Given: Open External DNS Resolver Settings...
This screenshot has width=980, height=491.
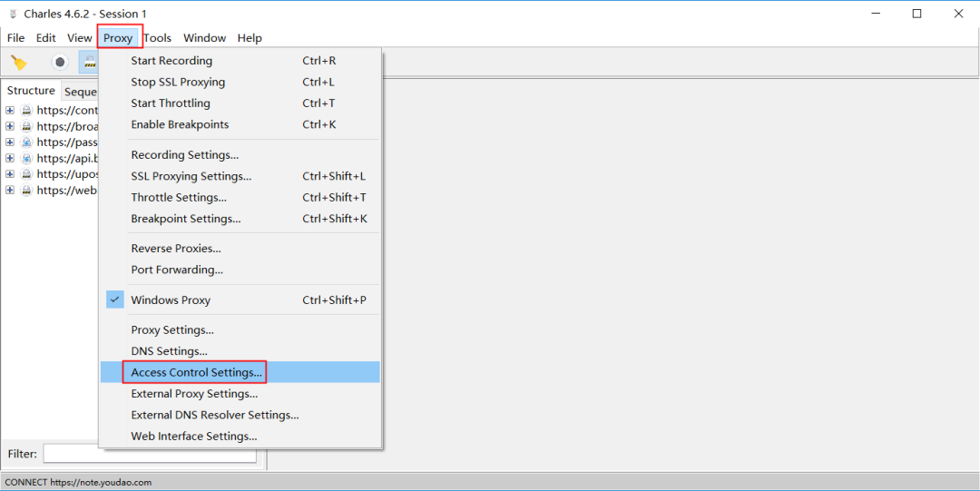Looking at the screenshot, I should [240, 416].
